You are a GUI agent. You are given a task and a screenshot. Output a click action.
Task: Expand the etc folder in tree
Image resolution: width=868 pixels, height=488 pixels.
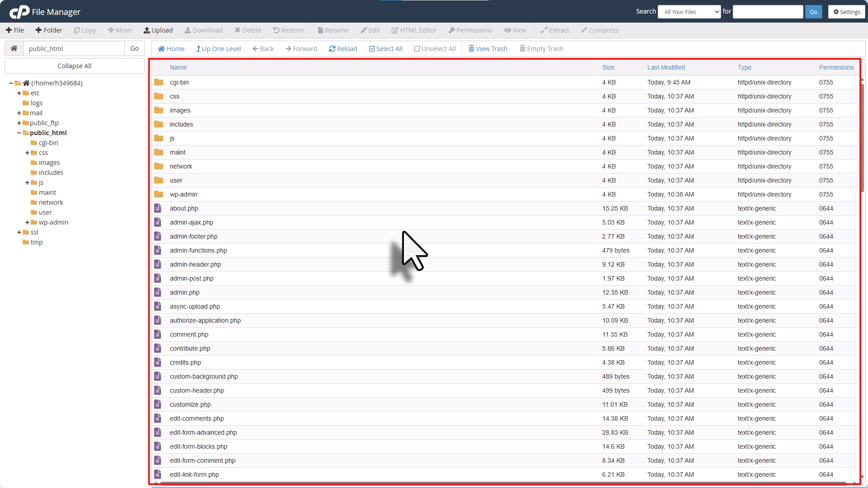[19, 93]
